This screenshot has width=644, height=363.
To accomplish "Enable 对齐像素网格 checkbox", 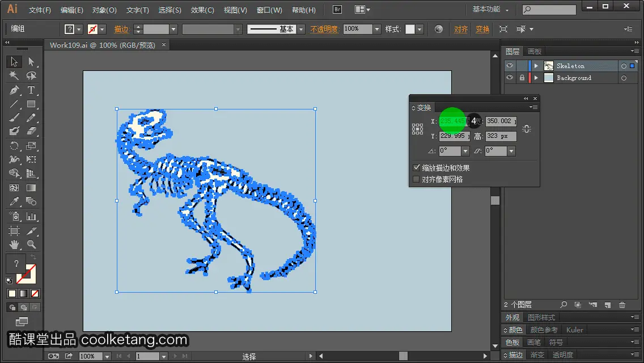I will (417, 179).
